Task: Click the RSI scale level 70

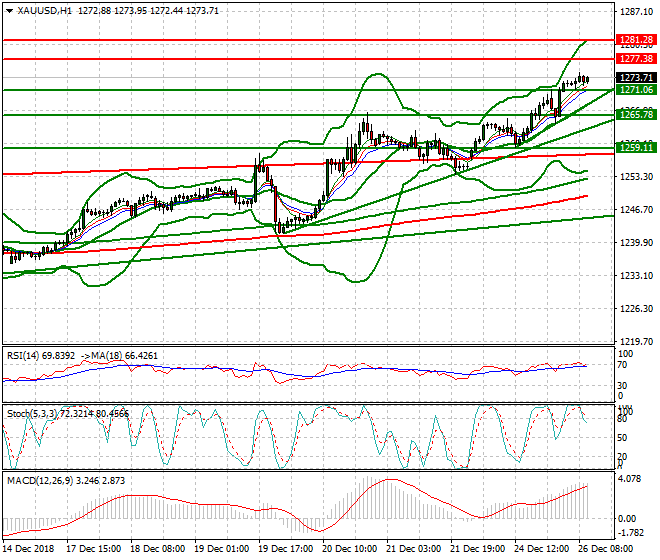Action: pyautogui.click(x=624, y=365)
